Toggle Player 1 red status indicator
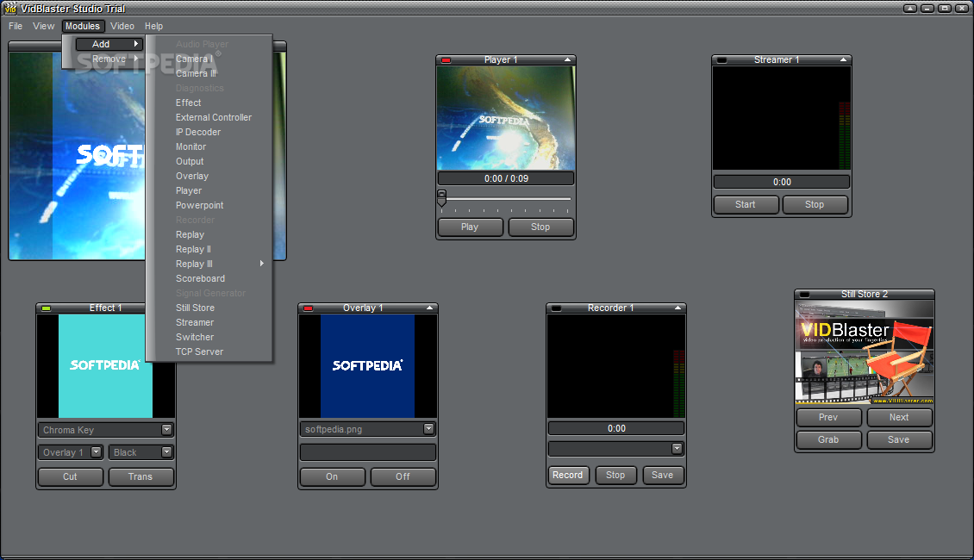Screen dimensions: 974x560 [x=446, y=60]
